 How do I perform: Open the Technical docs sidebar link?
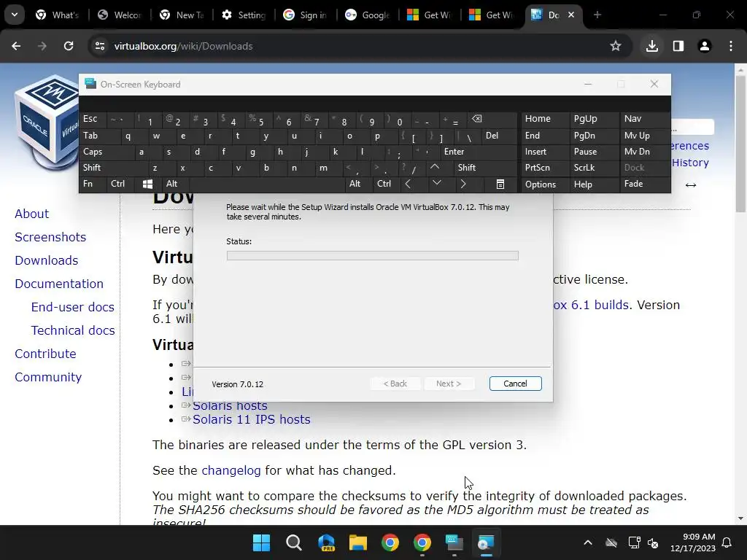tap(73, 330)
